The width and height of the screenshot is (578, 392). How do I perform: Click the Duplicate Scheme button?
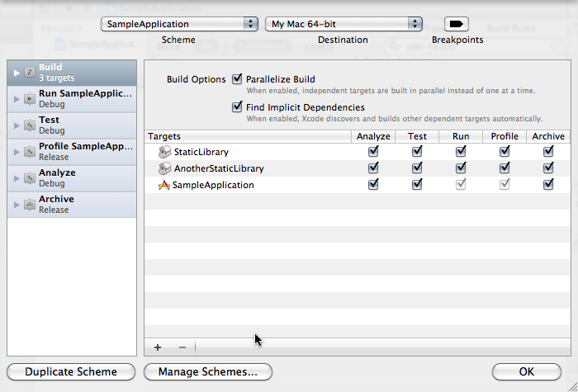click(71, 371)
